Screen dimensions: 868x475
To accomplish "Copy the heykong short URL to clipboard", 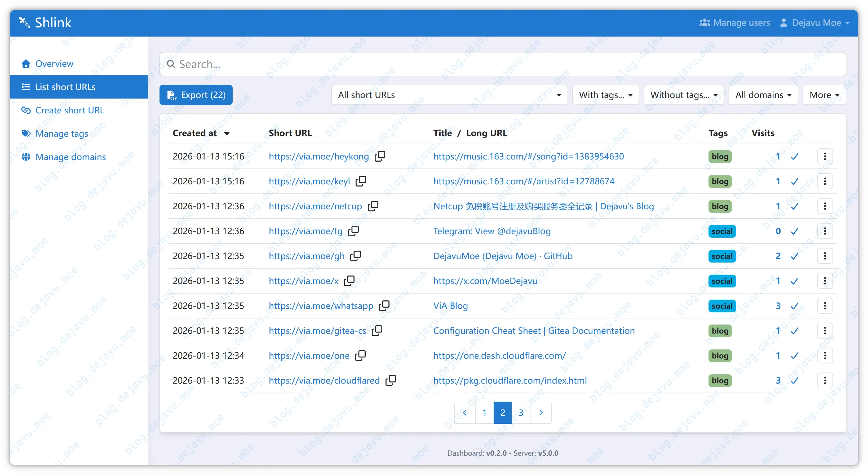I will coord(380,156).
